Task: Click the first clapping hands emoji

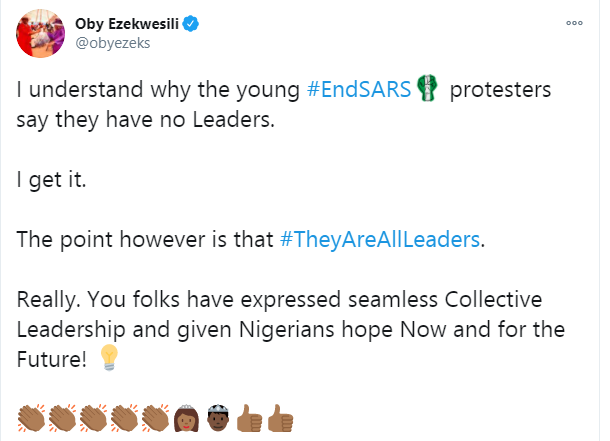Action: [x=32, y=418]
